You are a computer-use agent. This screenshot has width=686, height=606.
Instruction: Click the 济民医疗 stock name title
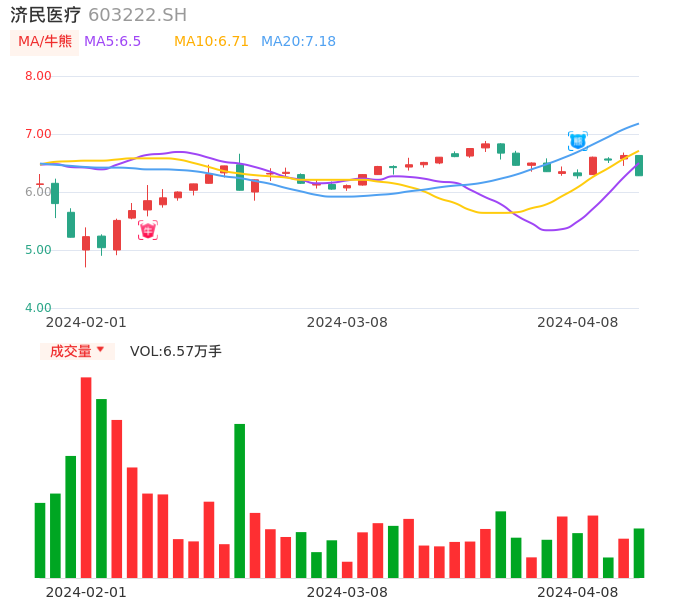click(46, 15)
